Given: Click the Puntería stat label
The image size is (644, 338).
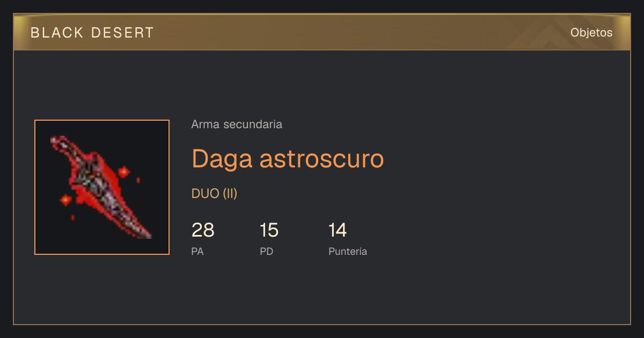Looking at the screenshot, I should pyautogui.click(x=348, y=251).
